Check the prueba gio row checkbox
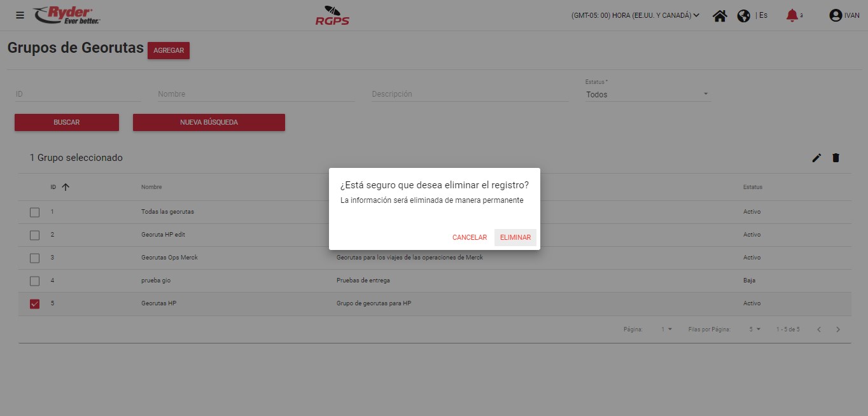Image resolution: width=868 pixels, height=416 pixels. (x=35, y=281)
